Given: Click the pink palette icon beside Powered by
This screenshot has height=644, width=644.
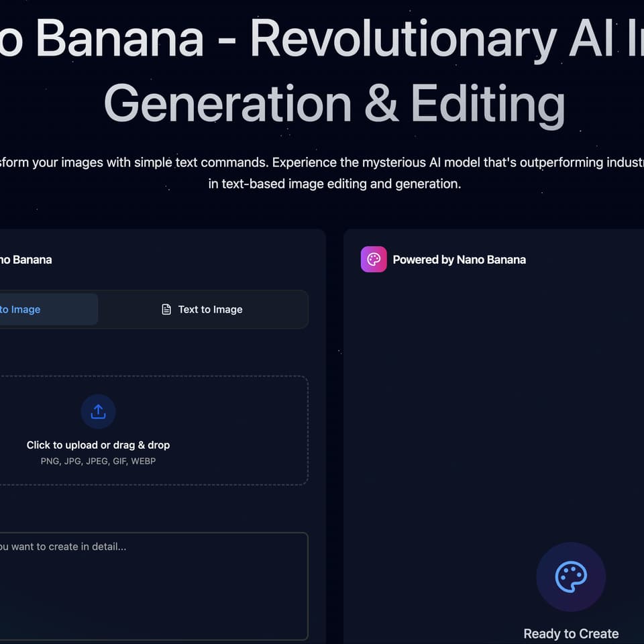Looking at the screenshot, I should click(374, 259).
